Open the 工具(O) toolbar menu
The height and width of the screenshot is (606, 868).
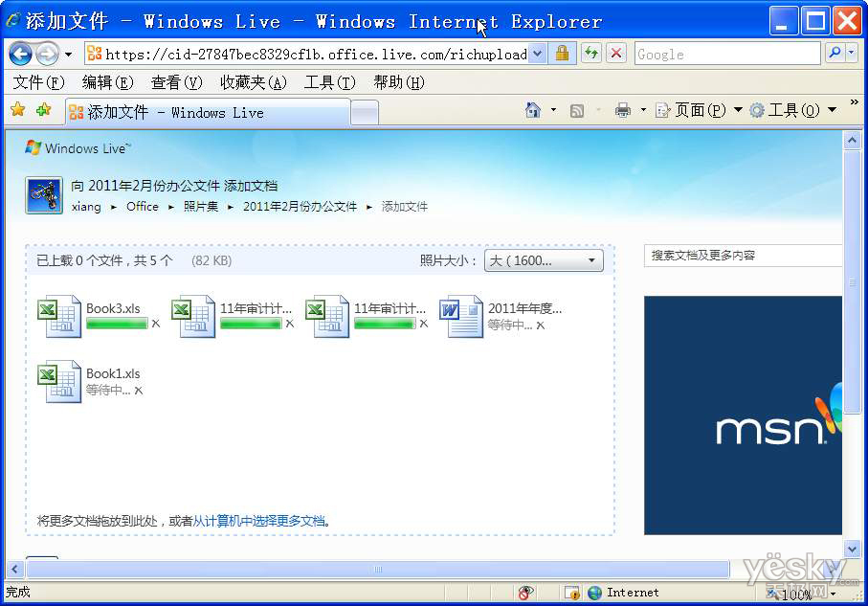(x=792, y=110)
